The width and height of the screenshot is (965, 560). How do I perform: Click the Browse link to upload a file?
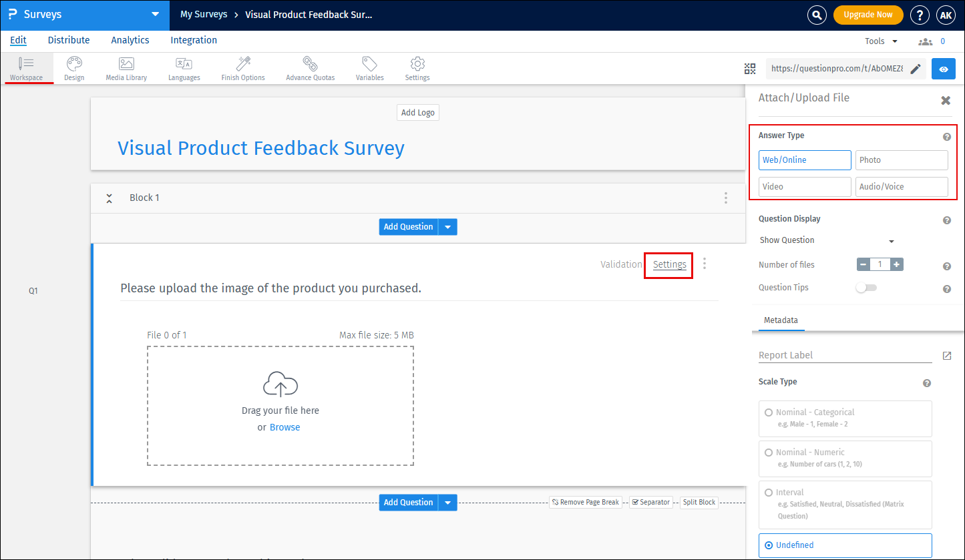(x=284, y=427)
